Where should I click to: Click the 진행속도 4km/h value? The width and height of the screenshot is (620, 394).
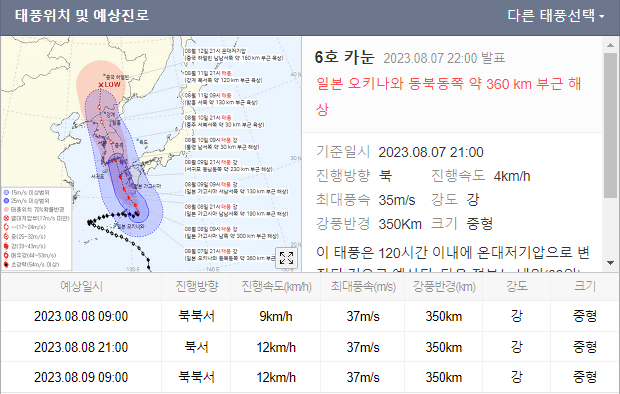[512, 176]
